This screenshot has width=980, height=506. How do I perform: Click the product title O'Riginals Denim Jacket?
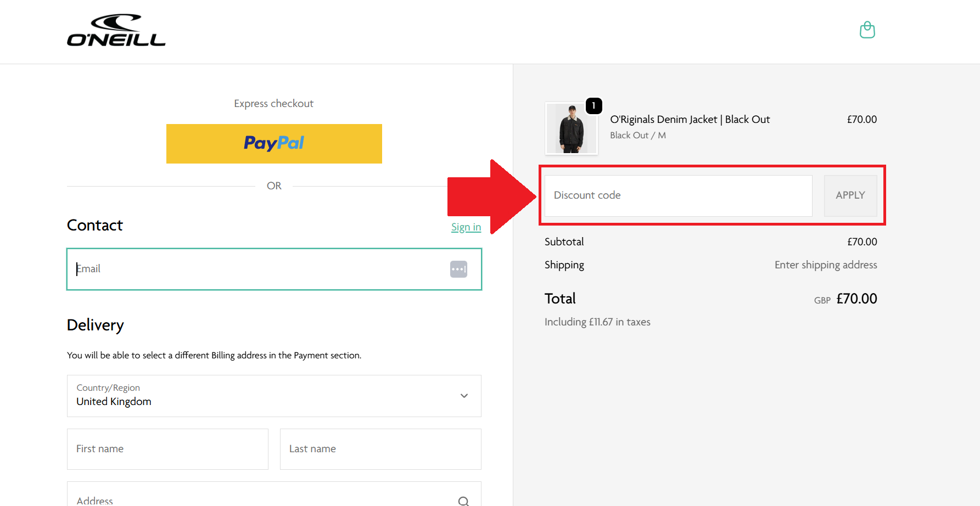pos(690,119)
